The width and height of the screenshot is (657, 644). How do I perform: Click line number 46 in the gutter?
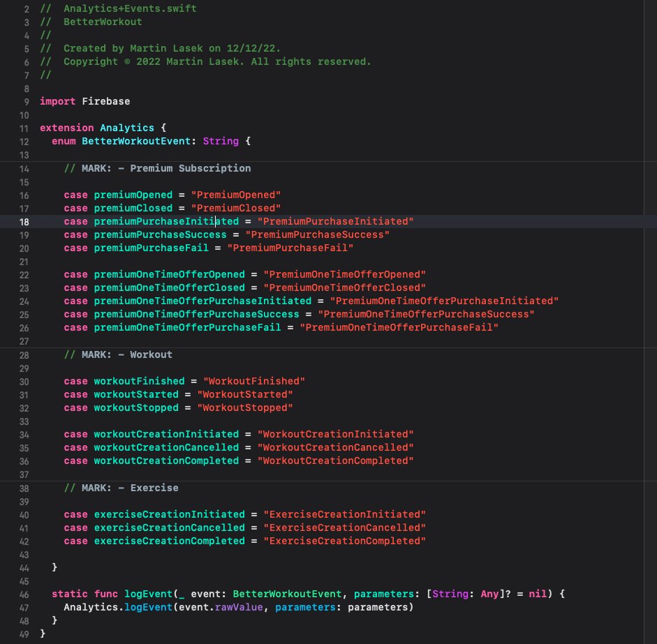pyautogui.click(x=24, y=594)
